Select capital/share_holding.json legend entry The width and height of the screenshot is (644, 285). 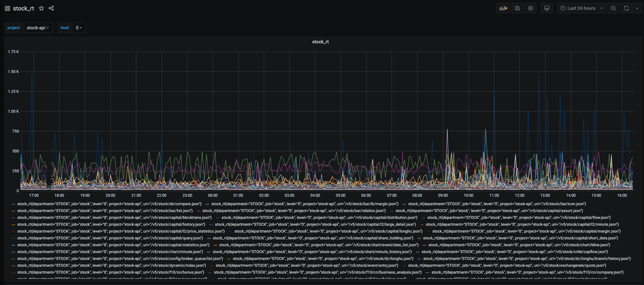click(x=313, y=238)
